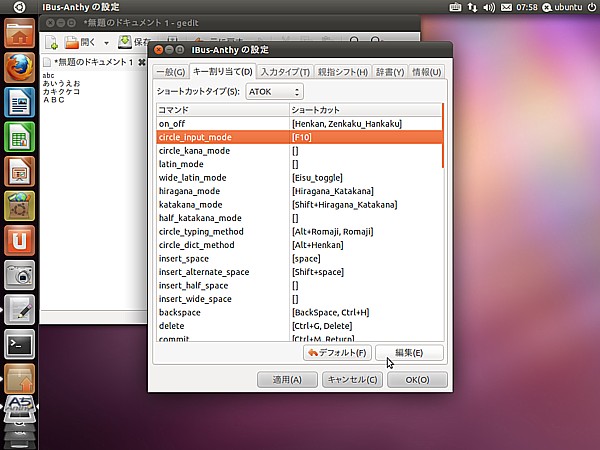600x450 pixels.
Task: Open the network connection indicator
Action: (x=472, y=7)
